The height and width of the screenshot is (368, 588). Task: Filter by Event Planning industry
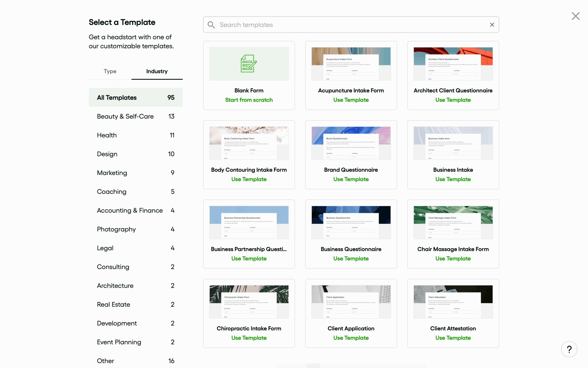(x=136, y=342)
